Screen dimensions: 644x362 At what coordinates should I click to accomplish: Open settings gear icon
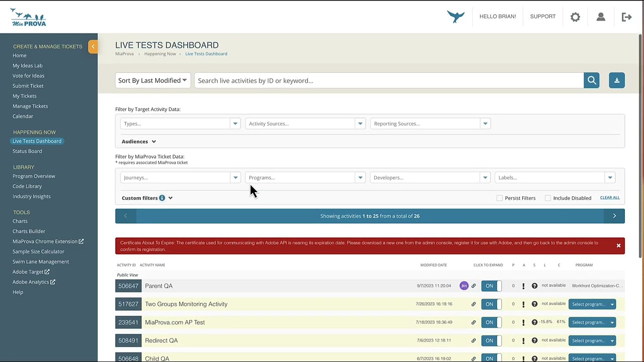(x=575, y=17)
